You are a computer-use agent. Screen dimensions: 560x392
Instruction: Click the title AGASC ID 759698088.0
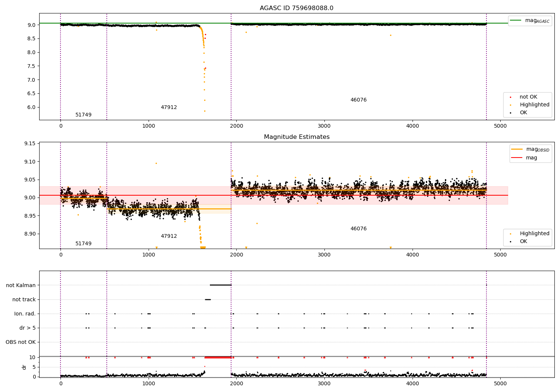point(296,8)
